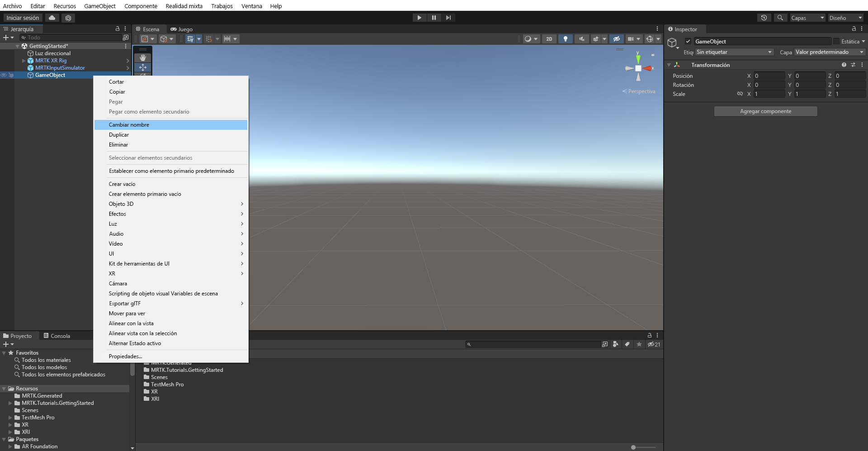Viewport: 868px width, 451px height.
Task: Click the Step frame button
Action: click(448, 18)
